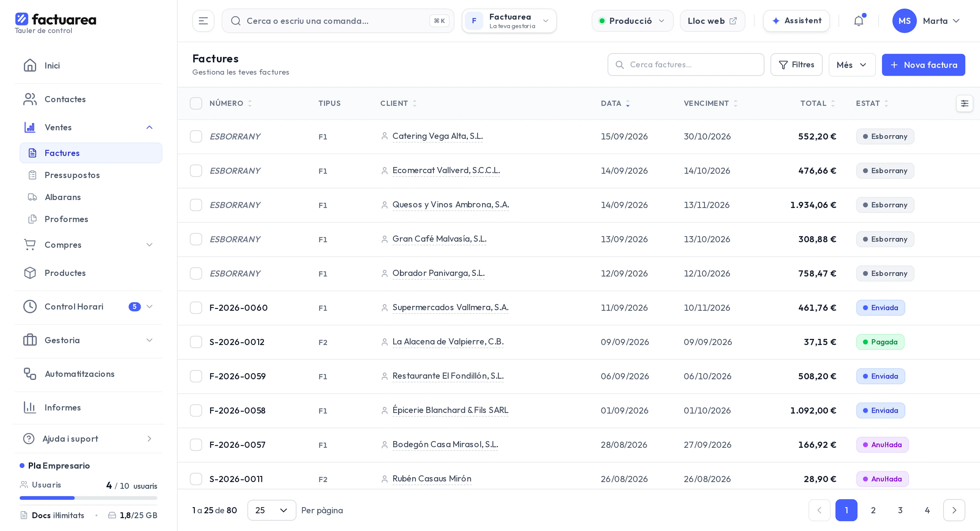The height and width of the screenshot is (531, 980).
Task: Click the Informes chart icon
Action: [x=30, y=407]
